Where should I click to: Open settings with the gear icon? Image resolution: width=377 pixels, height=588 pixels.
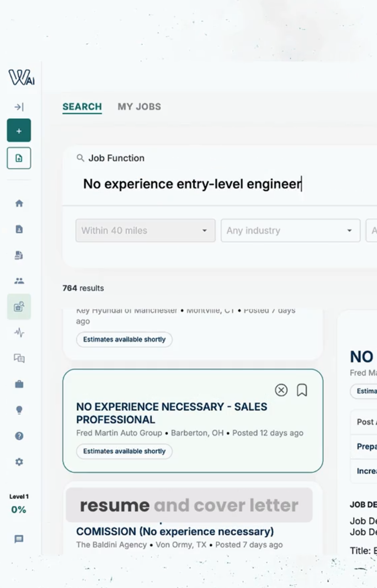[19, 461]
